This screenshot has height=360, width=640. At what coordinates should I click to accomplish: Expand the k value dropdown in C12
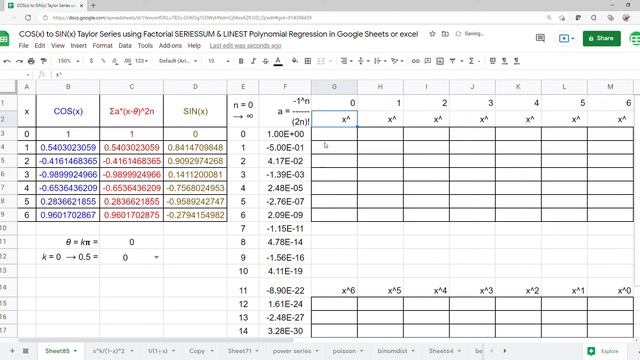pyautogui.click(x=156, y=258)
